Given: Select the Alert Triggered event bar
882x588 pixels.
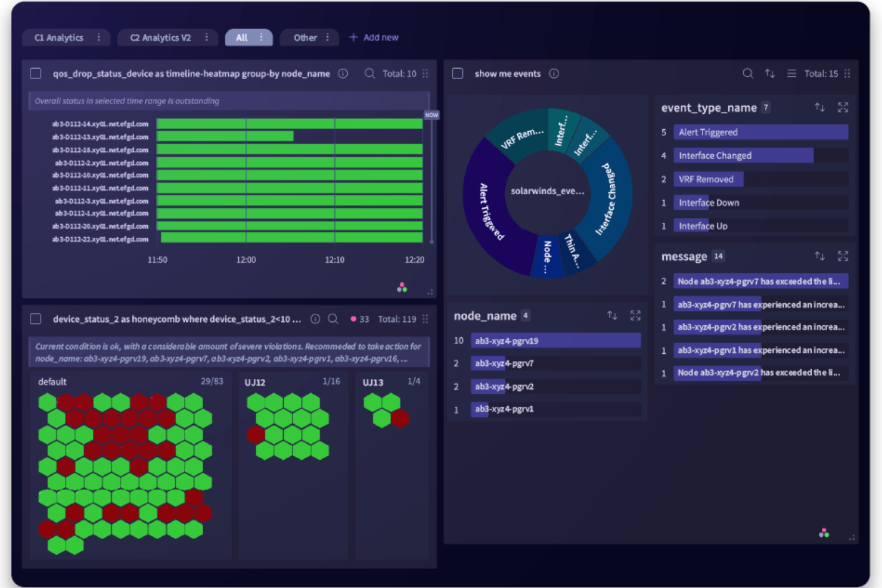Looking at the screenshot, I should [761, 132].
